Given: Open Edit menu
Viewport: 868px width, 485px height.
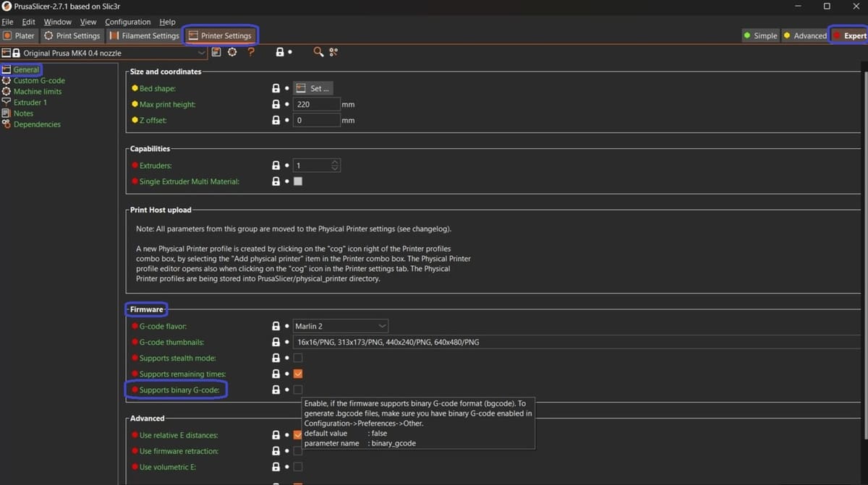Looking at the screenshot, I should [x=28, y=22].
